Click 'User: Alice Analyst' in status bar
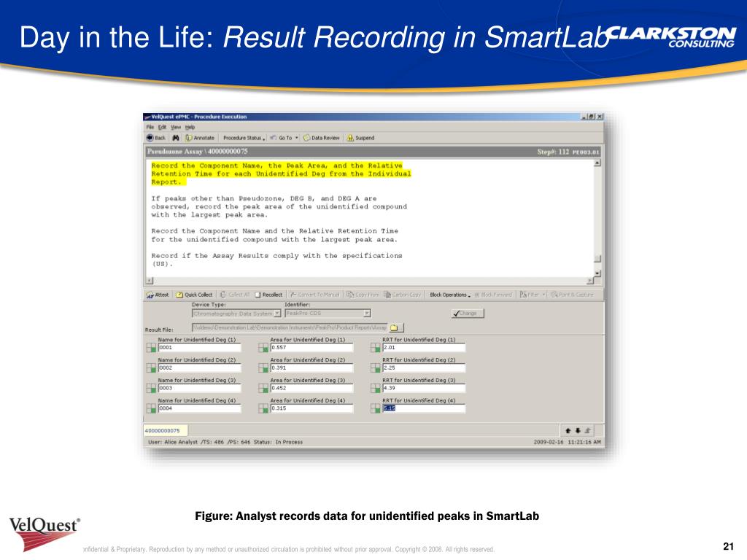This screenshot has height=560, width=747. coord(172,443)
